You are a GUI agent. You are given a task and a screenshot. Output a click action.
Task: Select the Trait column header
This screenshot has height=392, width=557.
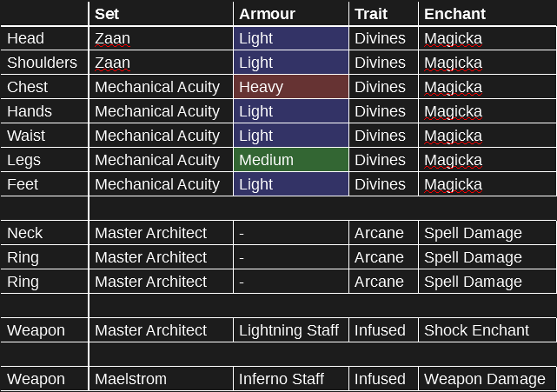click(x=384, y=14)
